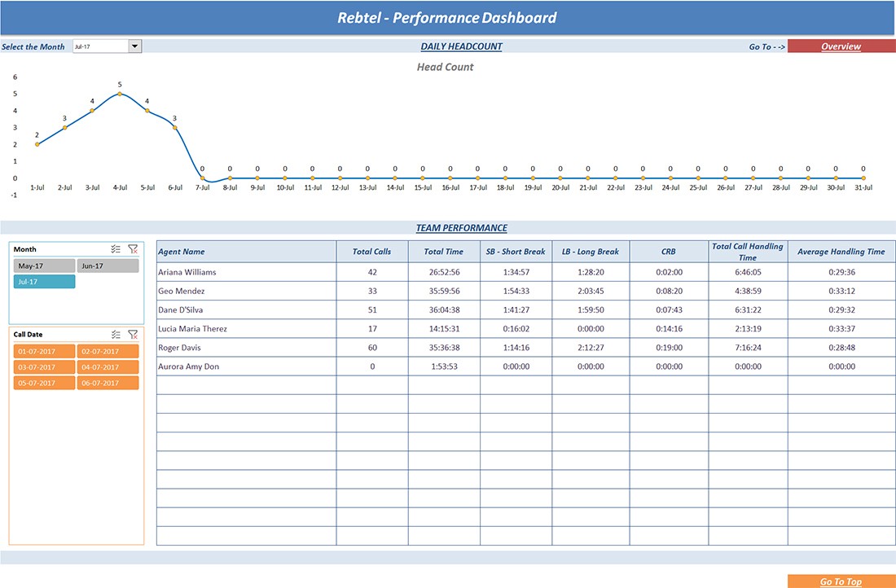Select agent Ariana Williams

pos(187,272)
